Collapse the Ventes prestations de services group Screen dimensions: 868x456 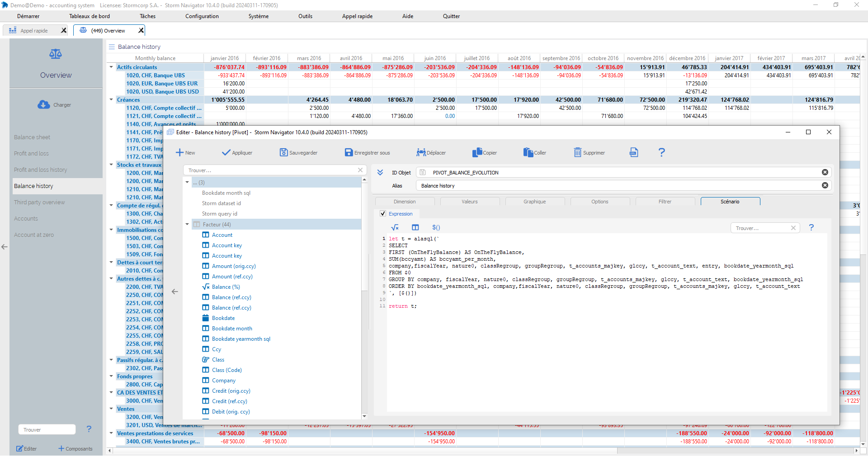tap(111, 433)
